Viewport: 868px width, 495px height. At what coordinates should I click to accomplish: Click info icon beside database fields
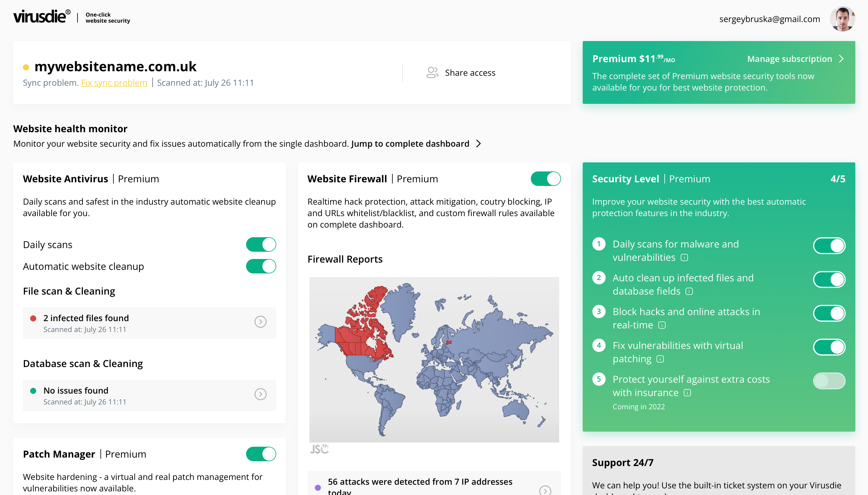(x=689, y=291)
